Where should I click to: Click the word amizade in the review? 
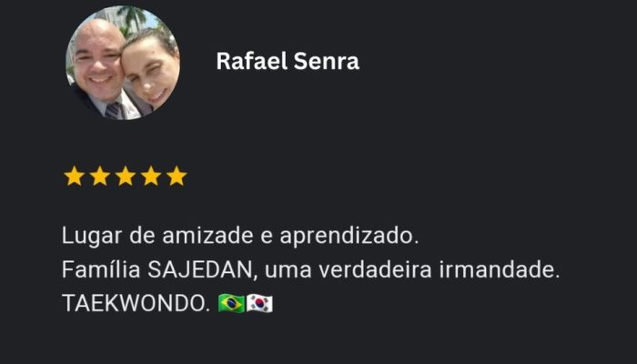[x=207, y=236]
